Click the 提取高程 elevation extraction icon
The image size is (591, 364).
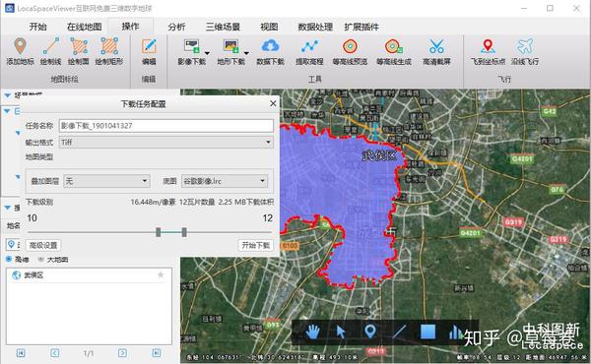point(309,46)
